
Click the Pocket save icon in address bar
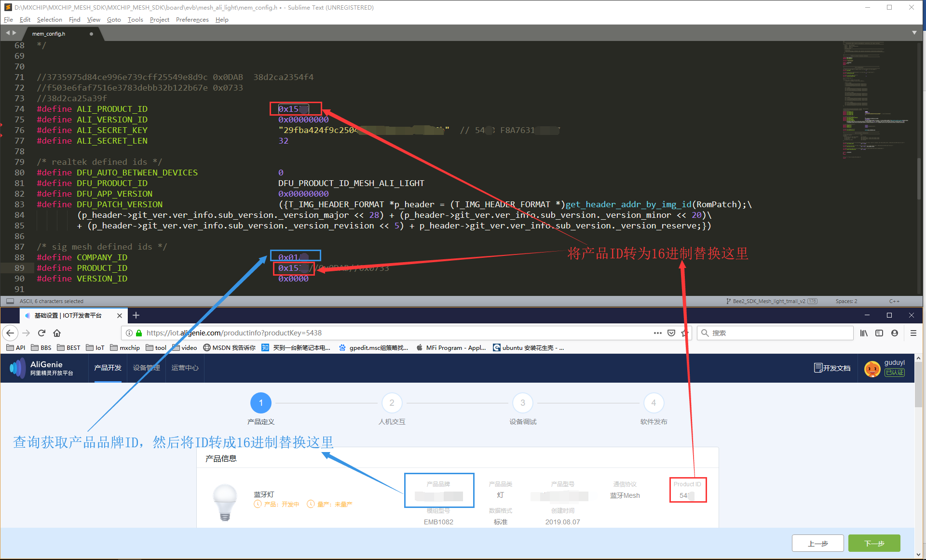click(671, 333)
